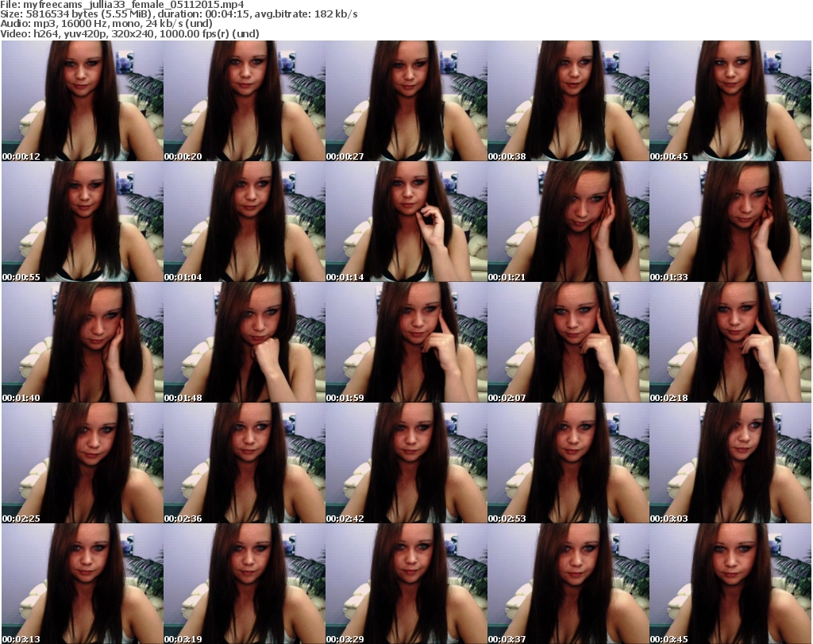Click the thumbnail marked 00:03:37
This screenshot has height=644, width=813.
click(x=568, y=584)
